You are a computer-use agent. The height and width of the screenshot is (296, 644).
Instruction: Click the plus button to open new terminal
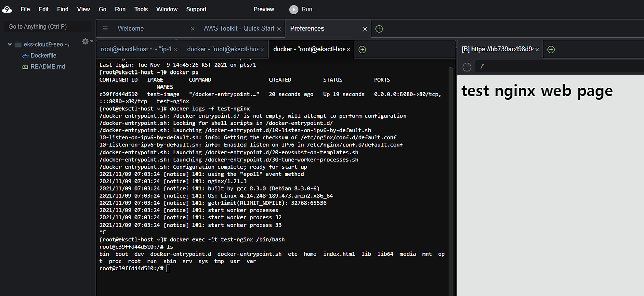coord(361,49)
